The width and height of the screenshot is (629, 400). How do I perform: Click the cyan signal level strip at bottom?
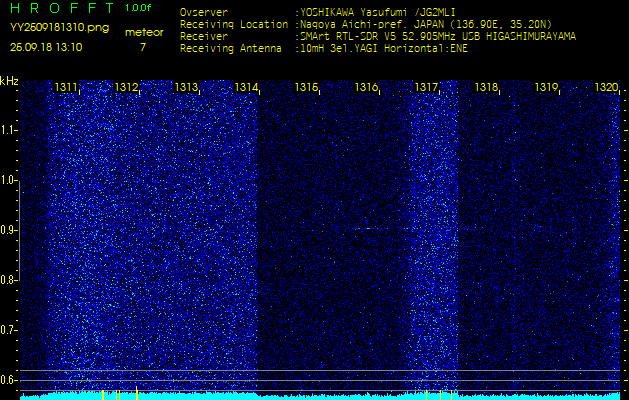point(320,396)
